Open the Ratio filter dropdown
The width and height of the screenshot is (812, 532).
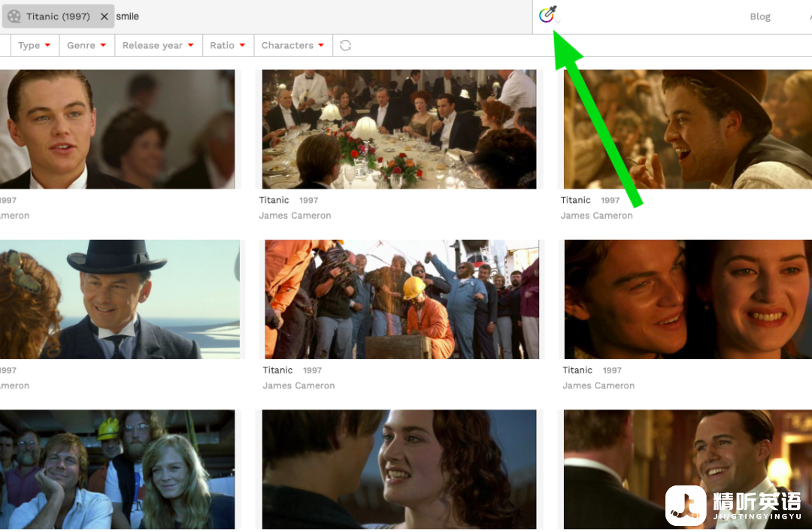point(227,46)
